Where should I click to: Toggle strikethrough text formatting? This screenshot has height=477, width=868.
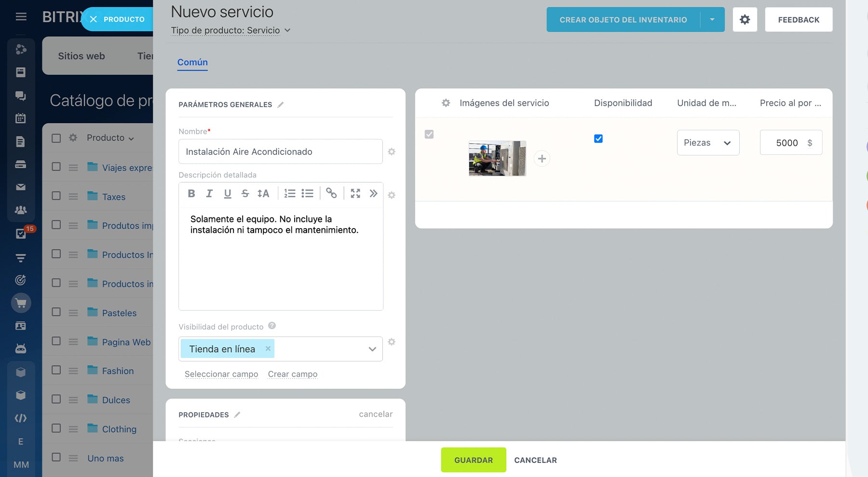[245, 193]
